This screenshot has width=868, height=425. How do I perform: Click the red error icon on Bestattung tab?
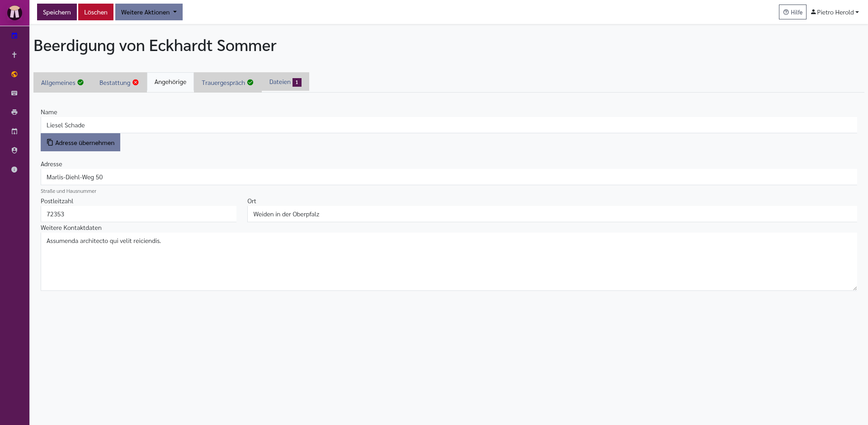[136, 82]
